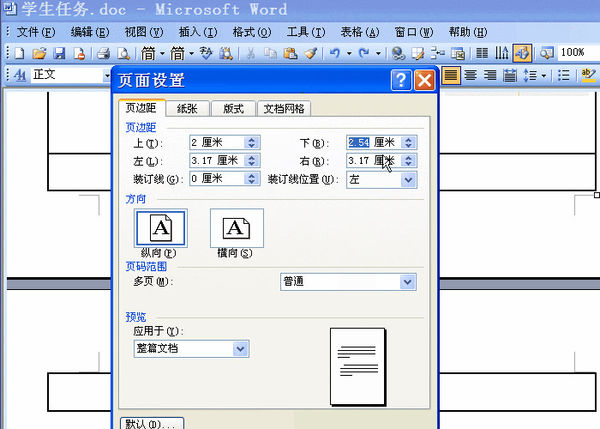Open the 插入(I) menu
Image resolution: width=600 pixels, height=429 pixels.
point(198,32)
